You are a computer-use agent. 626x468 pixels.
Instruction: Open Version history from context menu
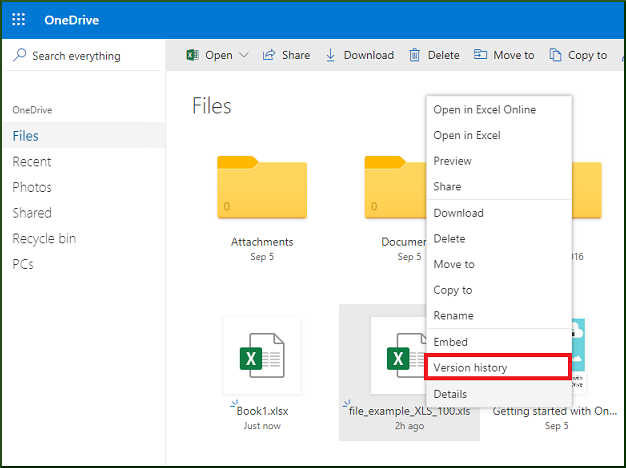pyautogui.click(x=499, y=367)
